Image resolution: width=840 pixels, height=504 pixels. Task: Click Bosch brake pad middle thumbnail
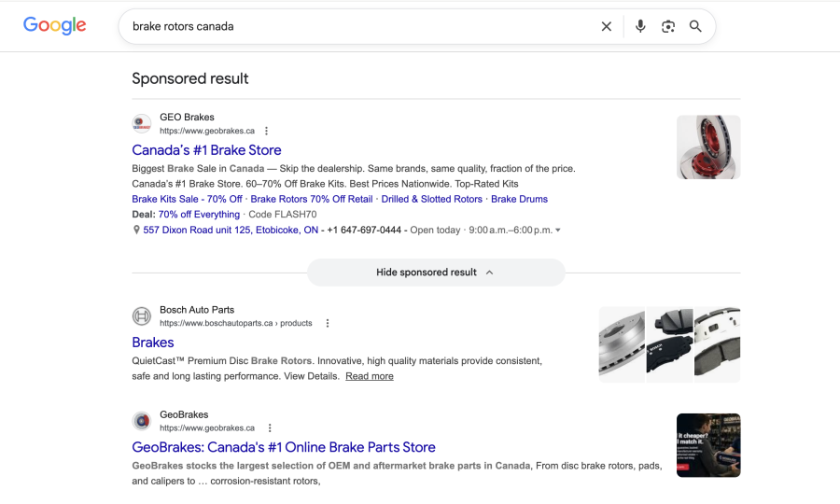(x=669, y=344)
